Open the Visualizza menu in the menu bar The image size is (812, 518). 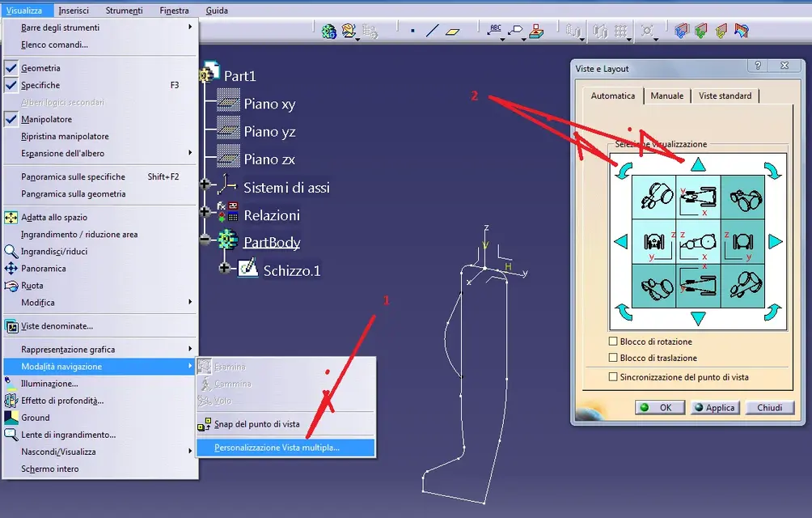click(x=24, y=11)
